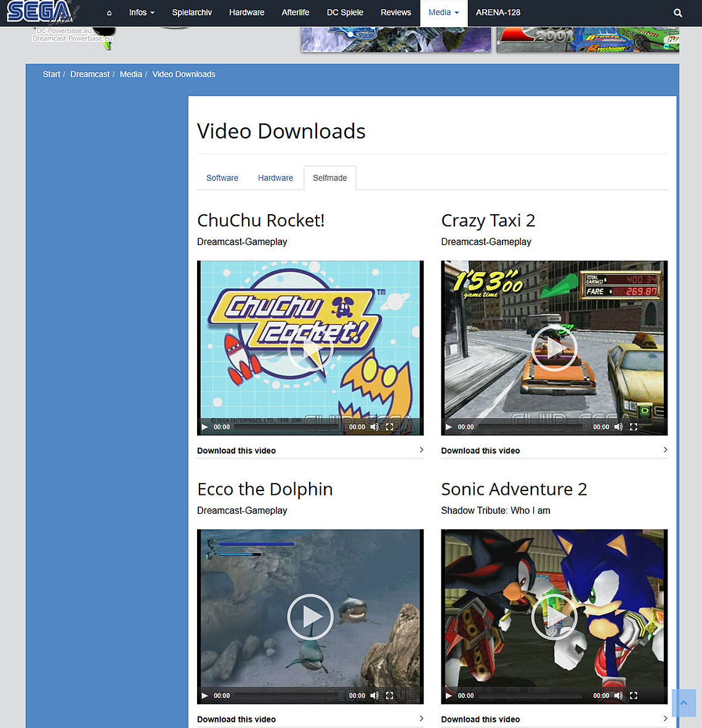Play ChuChu Rocket video via center play button
Viewport: 702px width, 728px height.
pos(310,348)
